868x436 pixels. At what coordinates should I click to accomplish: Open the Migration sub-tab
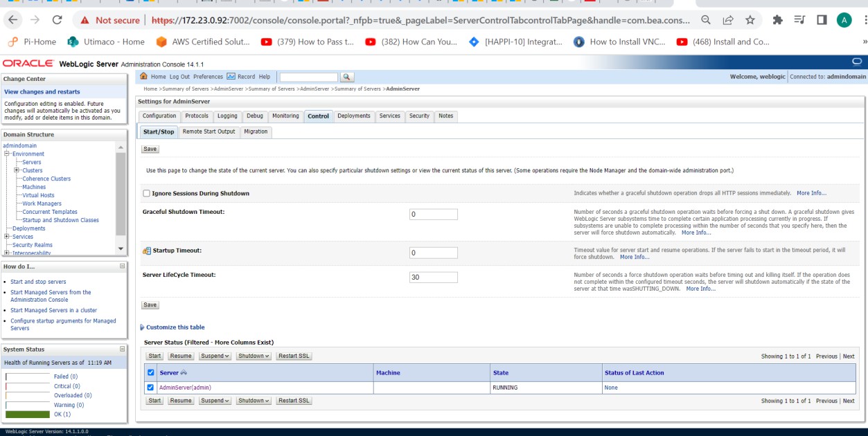256,131
